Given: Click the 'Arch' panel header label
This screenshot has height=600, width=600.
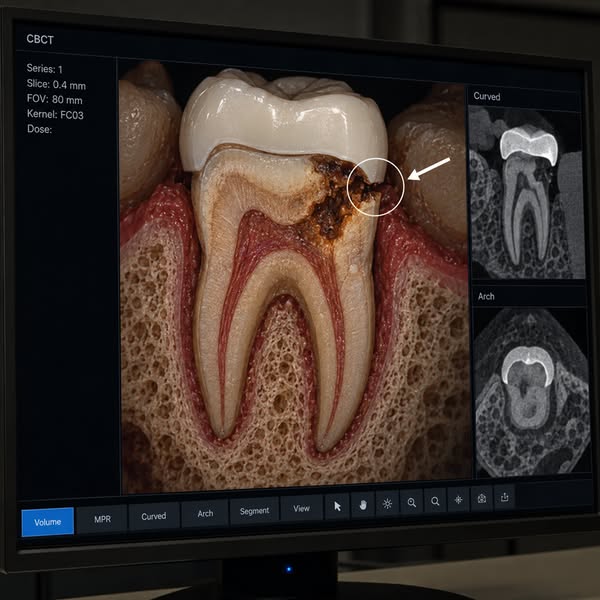Looking at the screenshot, I should tap(486, 297).
